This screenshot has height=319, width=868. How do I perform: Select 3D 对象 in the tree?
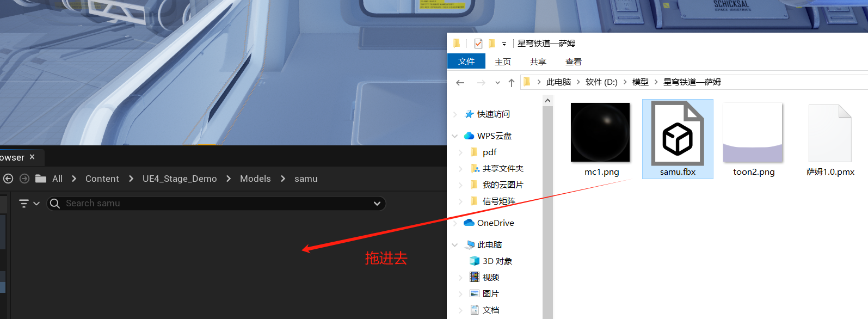(x=497, y=261)
